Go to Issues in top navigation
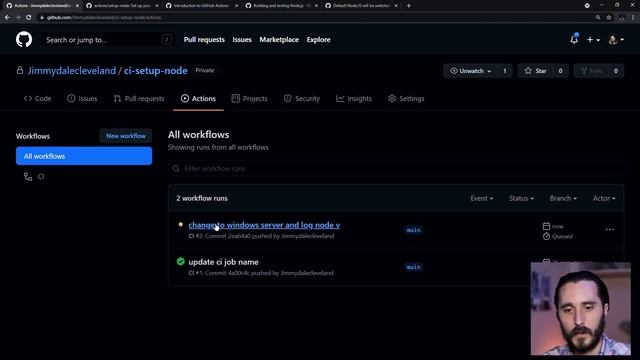 click(242, 40)
